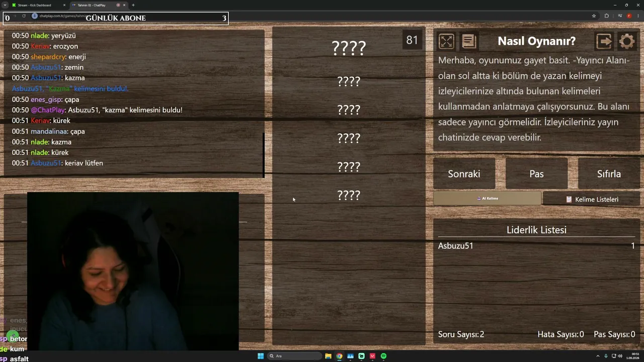The height and width of the screenshot is (362, 644).
Task: Click nlade's "yeryüzü" chat message
Action: point(44,36)
